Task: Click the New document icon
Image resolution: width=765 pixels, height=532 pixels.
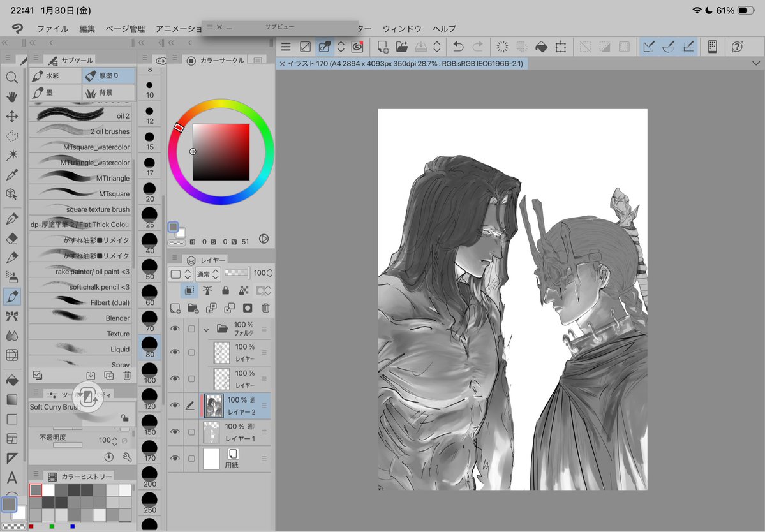Action: pos(383,47)
